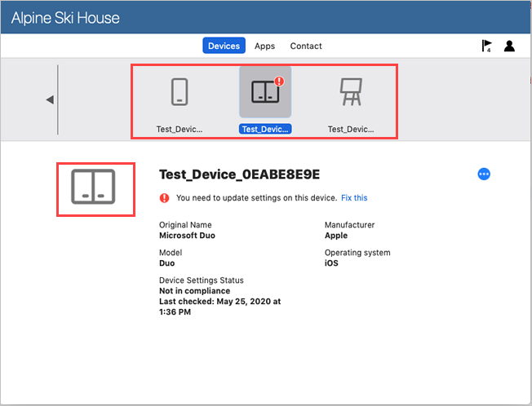This screenshot has height=406, width=532.
Task: Click the Apple manufacturer value
Action: [x=336, y=236]
